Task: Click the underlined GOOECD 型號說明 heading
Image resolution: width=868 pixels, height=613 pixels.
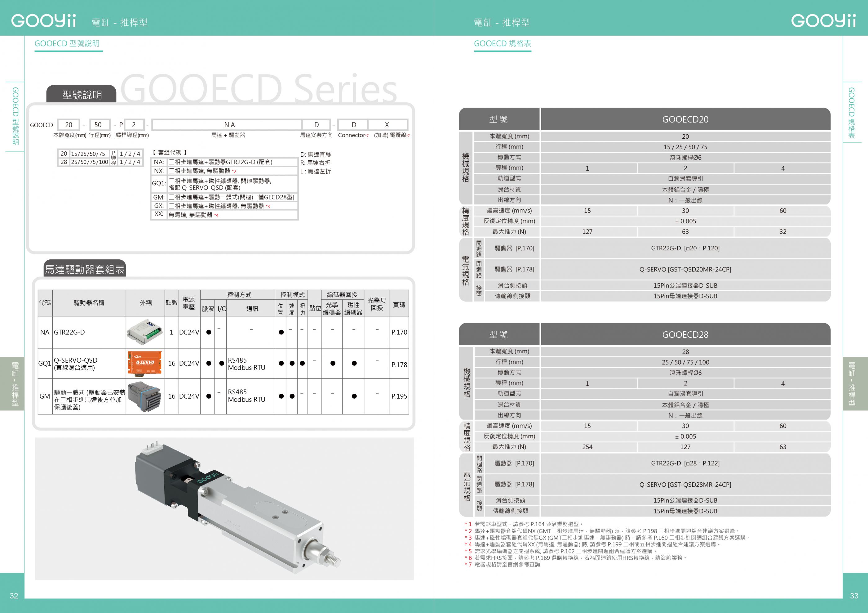Action: (x=67, y=43)
